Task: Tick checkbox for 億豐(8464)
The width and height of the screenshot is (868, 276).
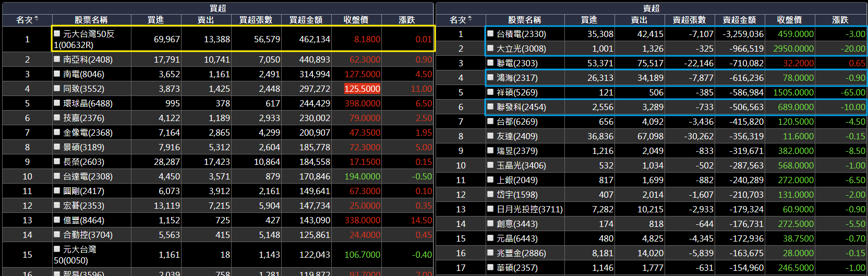Action: pyautogui.click(x=57, y=220)
